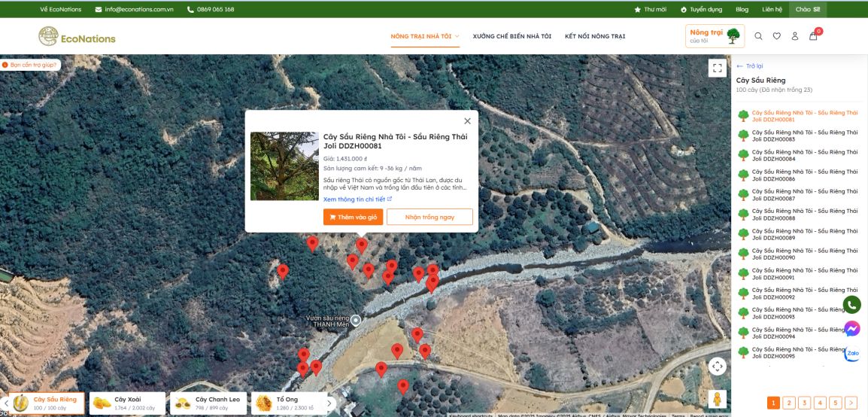Click the Thêm vào giỏ button
Image resolution: width=868 pixels, height=417 pixels.
pos(354,217)
